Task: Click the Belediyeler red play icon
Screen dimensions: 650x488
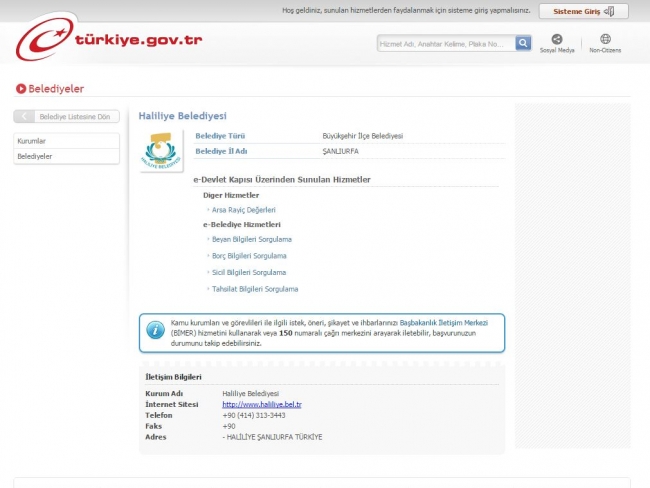Action: [21, 89]
